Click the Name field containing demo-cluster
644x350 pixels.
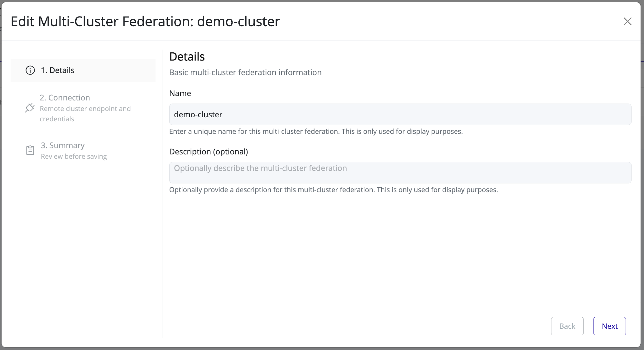click(x=400, y=114)
